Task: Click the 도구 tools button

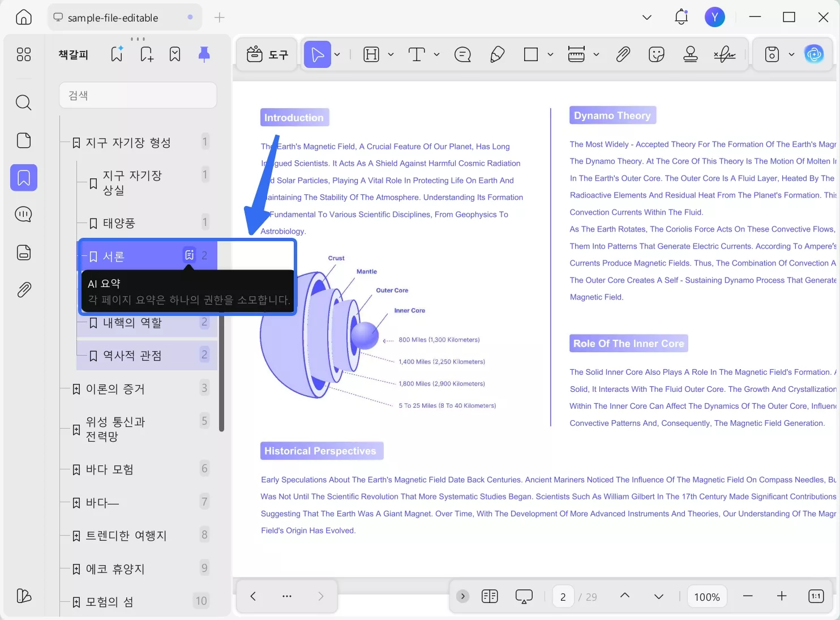Action: pyautogui.click(x=267, y=54)
